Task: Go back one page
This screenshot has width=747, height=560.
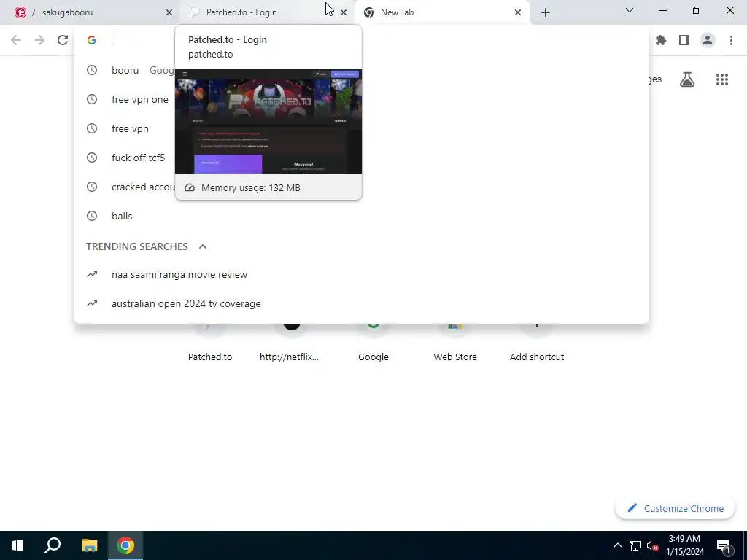Action: (16, 40)
